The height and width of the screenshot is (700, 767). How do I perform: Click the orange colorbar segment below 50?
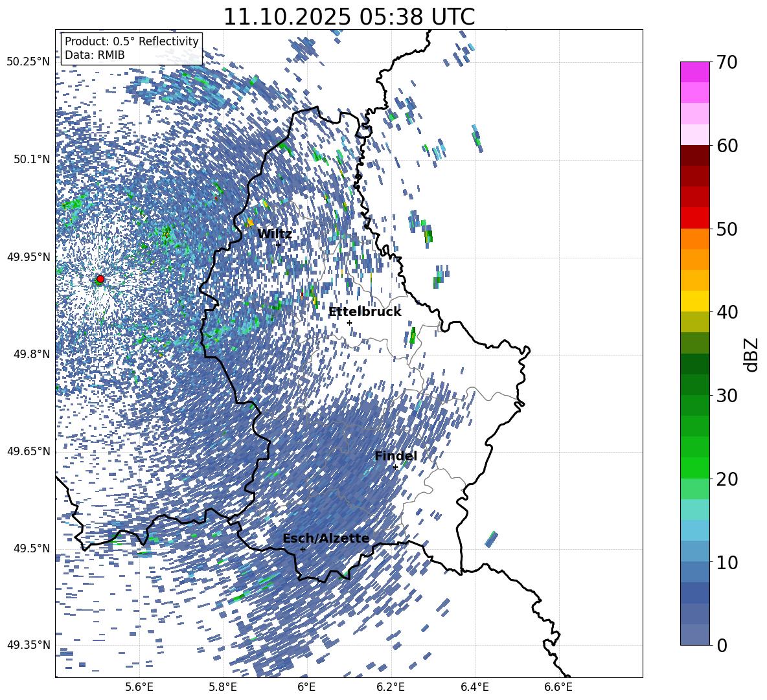(x=694, y=238)
